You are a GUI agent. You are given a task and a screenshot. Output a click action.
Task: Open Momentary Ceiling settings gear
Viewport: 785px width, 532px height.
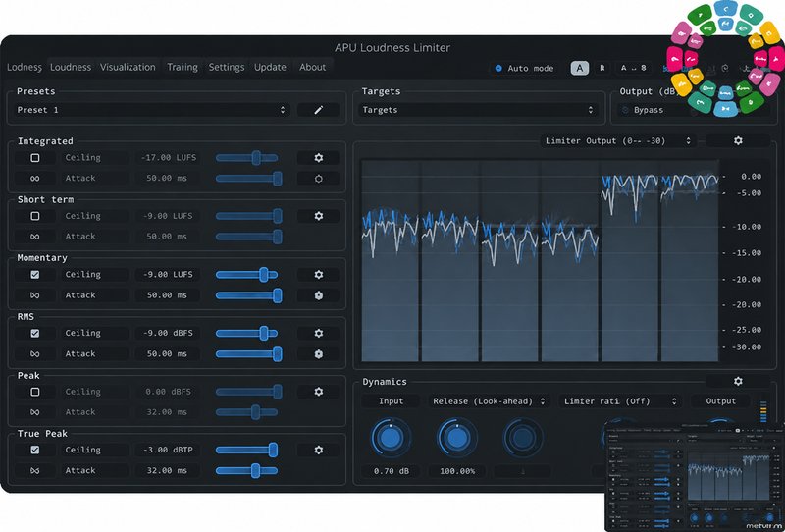click(x=318, y=275)
